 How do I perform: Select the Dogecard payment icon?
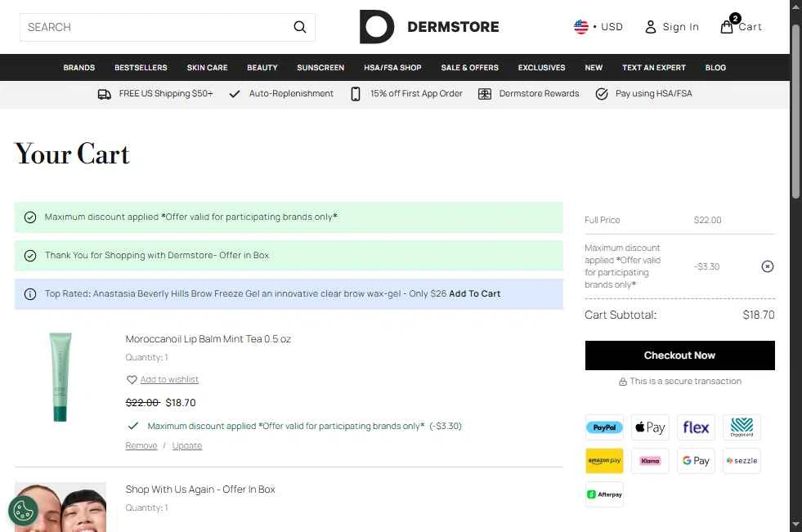(x=742, y=427)
